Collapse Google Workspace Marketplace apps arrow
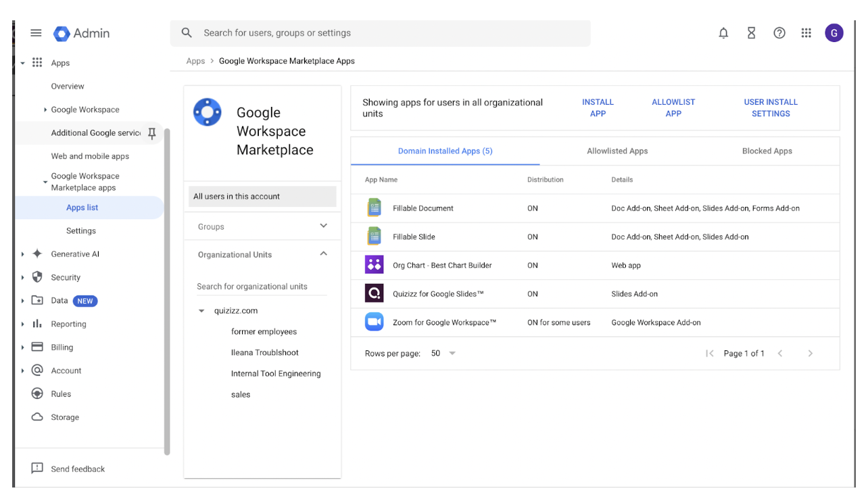This screenshot has height=499, width=868. coord(45,182)
